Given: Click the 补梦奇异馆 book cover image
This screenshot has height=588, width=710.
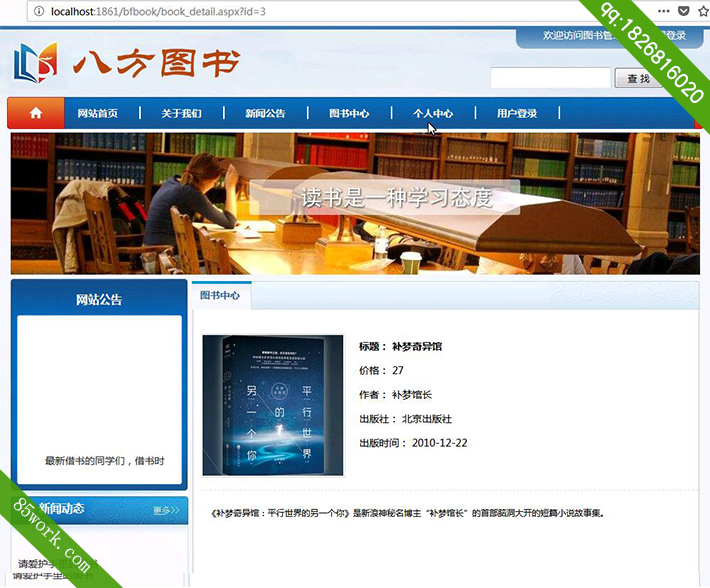Looking at the screenshot, I should coord(273,406).
